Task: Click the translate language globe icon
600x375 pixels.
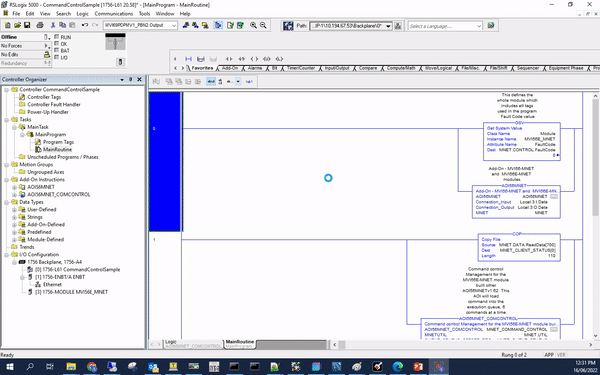Action: (x=491, y=25)
